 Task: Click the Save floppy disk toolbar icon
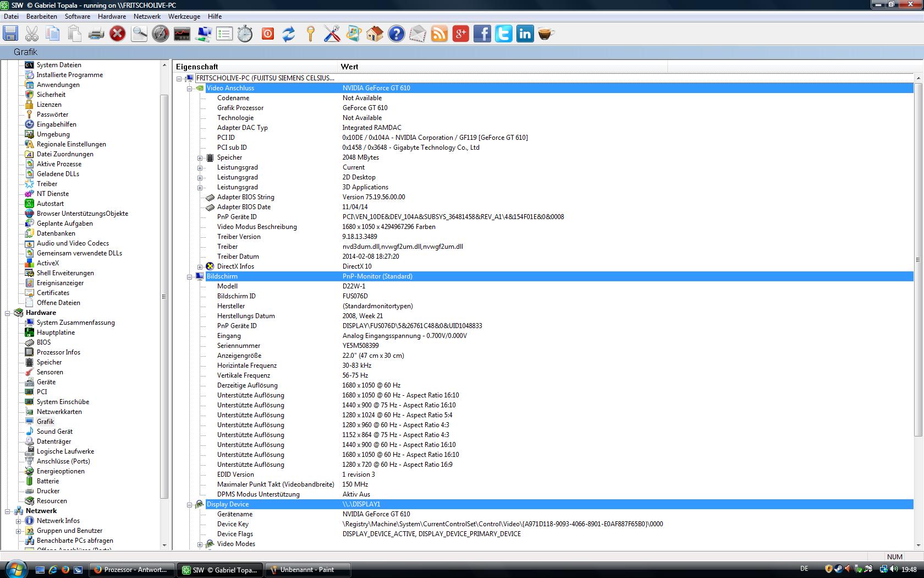(x=10, y=34)
